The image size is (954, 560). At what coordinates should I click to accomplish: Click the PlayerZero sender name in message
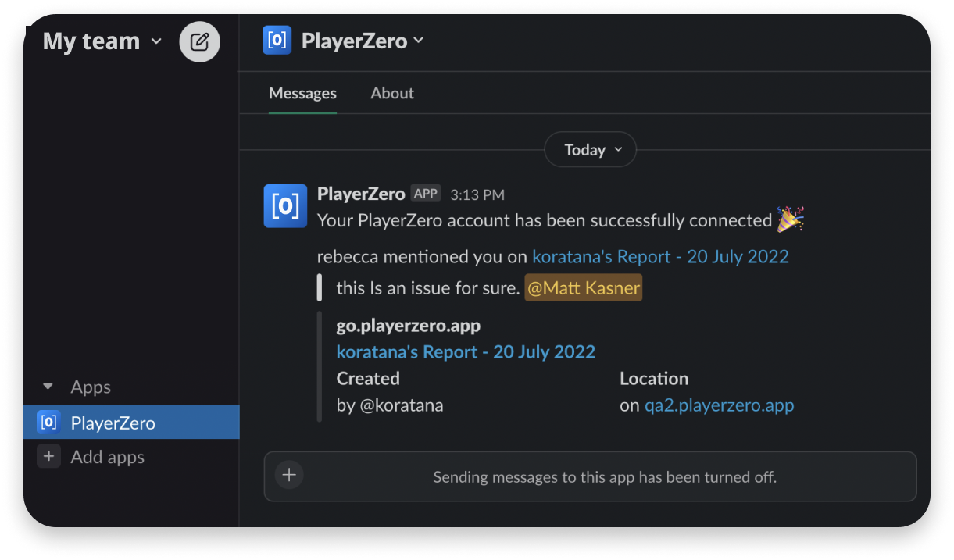pyautogui.click(x=361, y=194)
